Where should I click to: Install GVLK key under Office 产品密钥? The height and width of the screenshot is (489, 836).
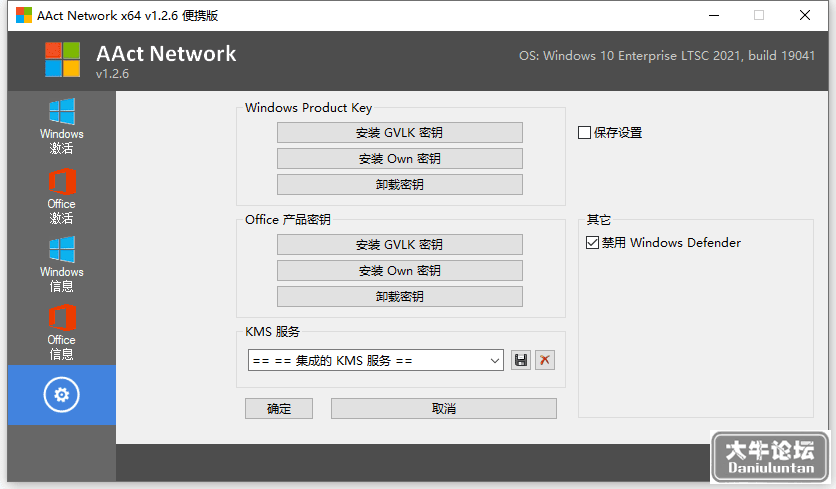400,245
